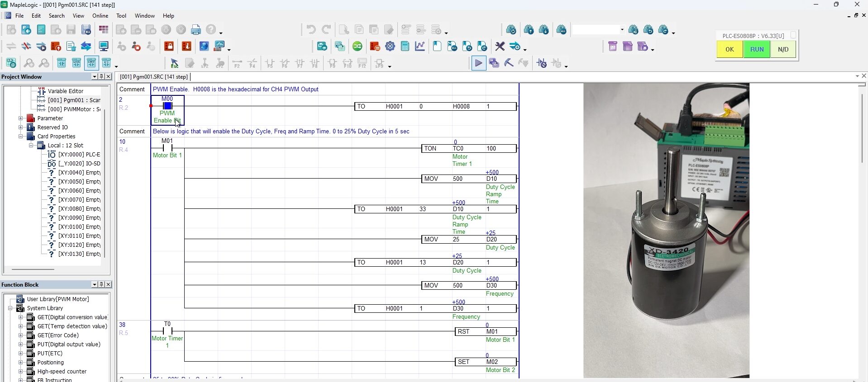Click the trend graph chart icon

(x=420, y=46)
